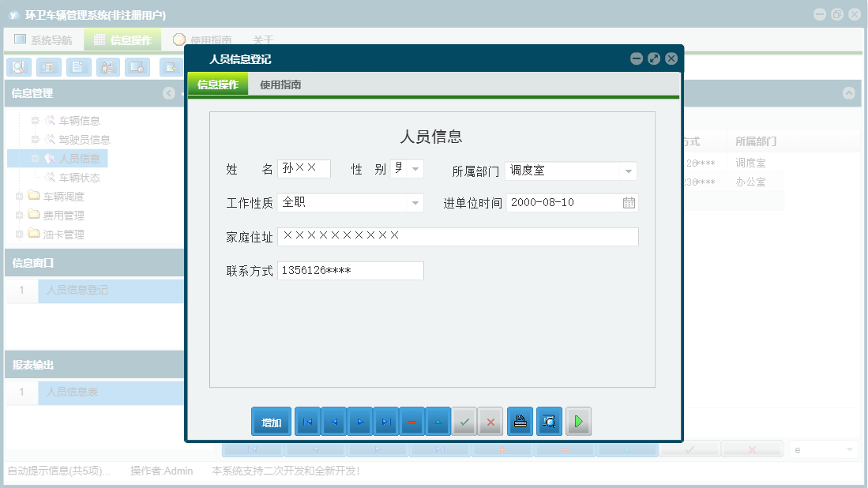Screen dimensions: 868x488
Task: Cancel edits with the red X icon
Action: click(490, 421)
